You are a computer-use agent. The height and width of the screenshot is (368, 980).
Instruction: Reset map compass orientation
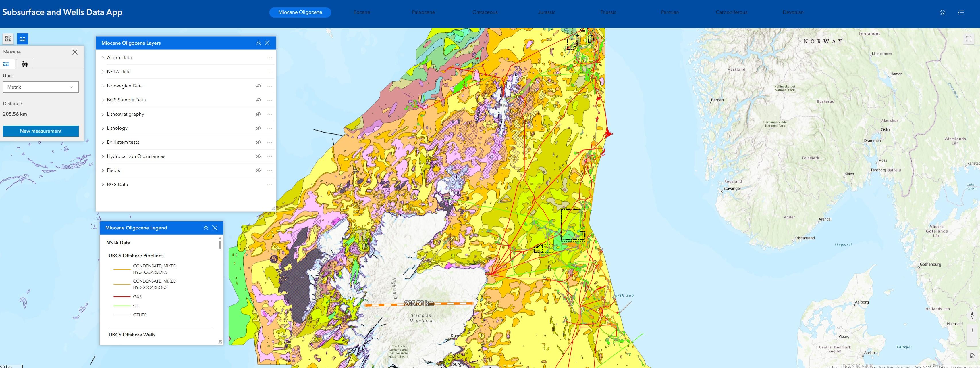point(972,315)
